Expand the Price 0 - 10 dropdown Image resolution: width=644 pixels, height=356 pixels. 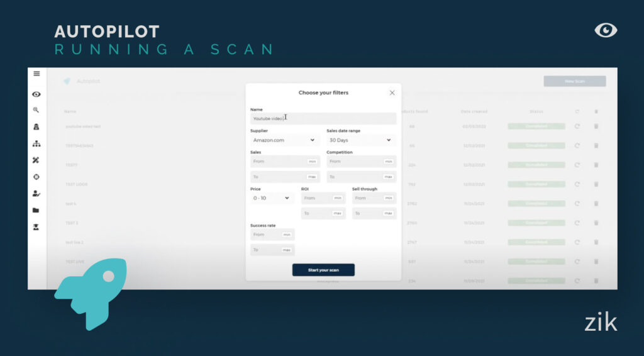(x=272, y=198)
